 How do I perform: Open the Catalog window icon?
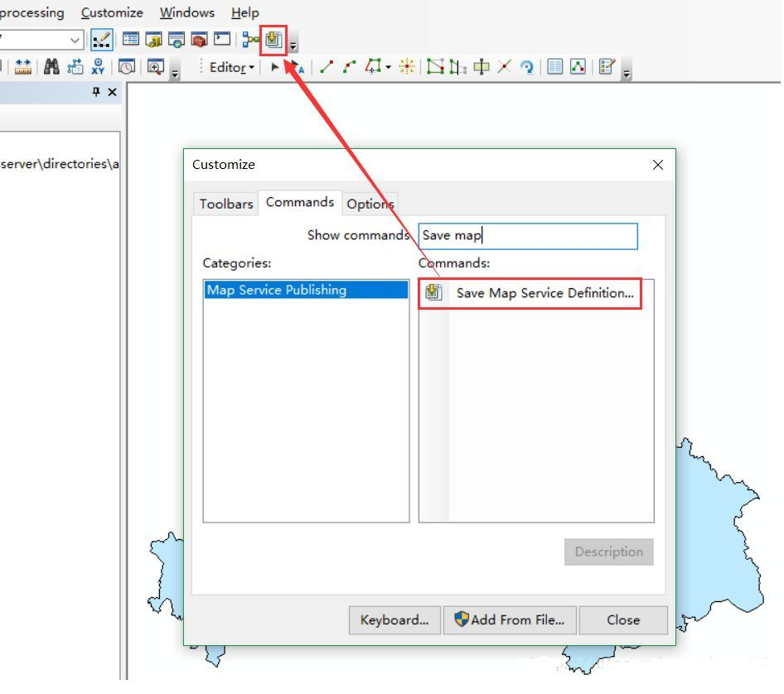pos(153,39)
